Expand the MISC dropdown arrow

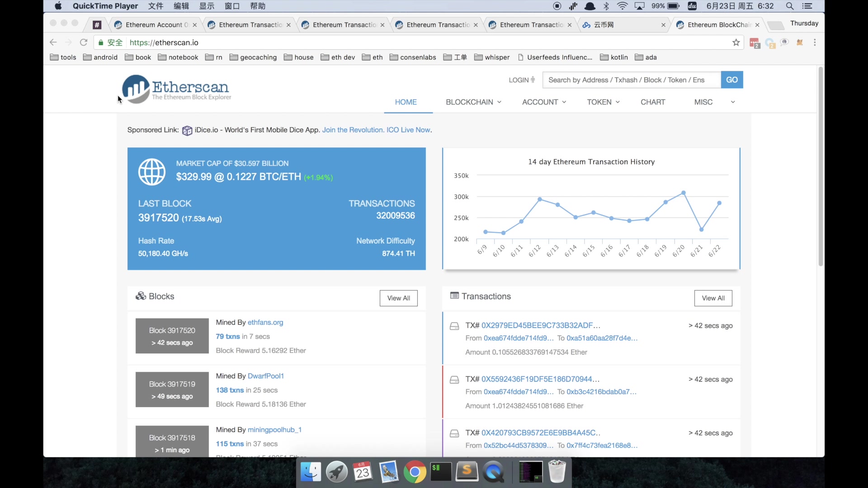733,102
